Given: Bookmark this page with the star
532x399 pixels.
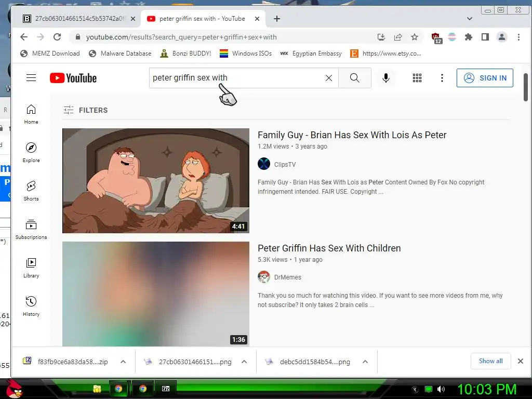Looking at the screenshot, I should click(x=414, y=37).
